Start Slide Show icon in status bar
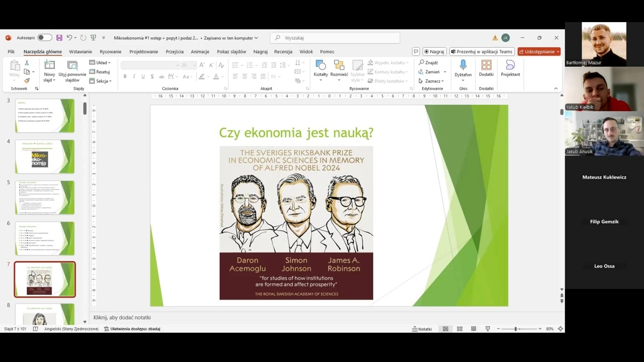The height and width of the screenshot is (362, 644). pos(488,329)
